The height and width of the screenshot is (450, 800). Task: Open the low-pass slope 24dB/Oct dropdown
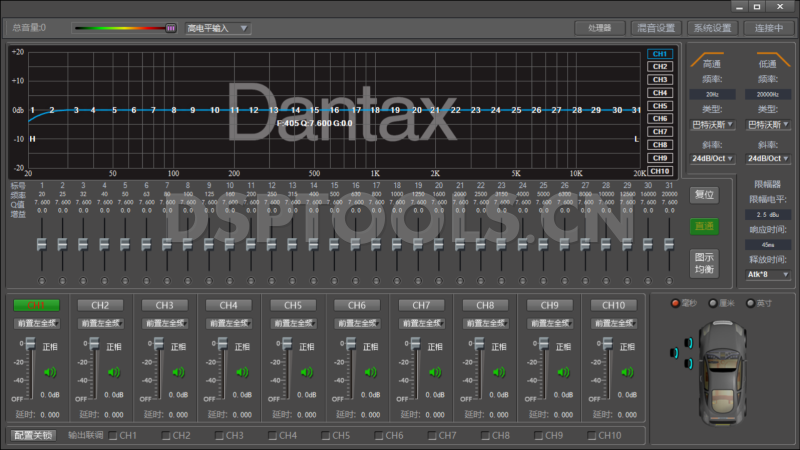[768, 159]
